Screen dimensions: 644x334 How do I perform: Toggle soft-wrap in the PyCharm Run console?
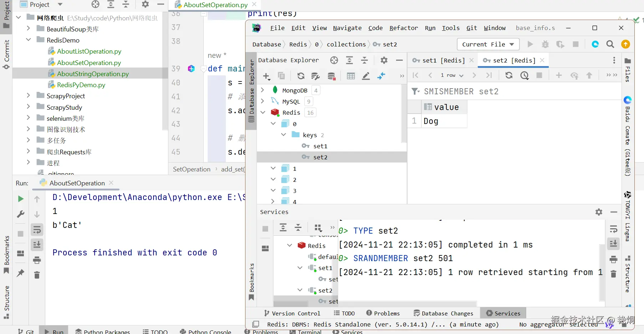click(x=37, y=230)
